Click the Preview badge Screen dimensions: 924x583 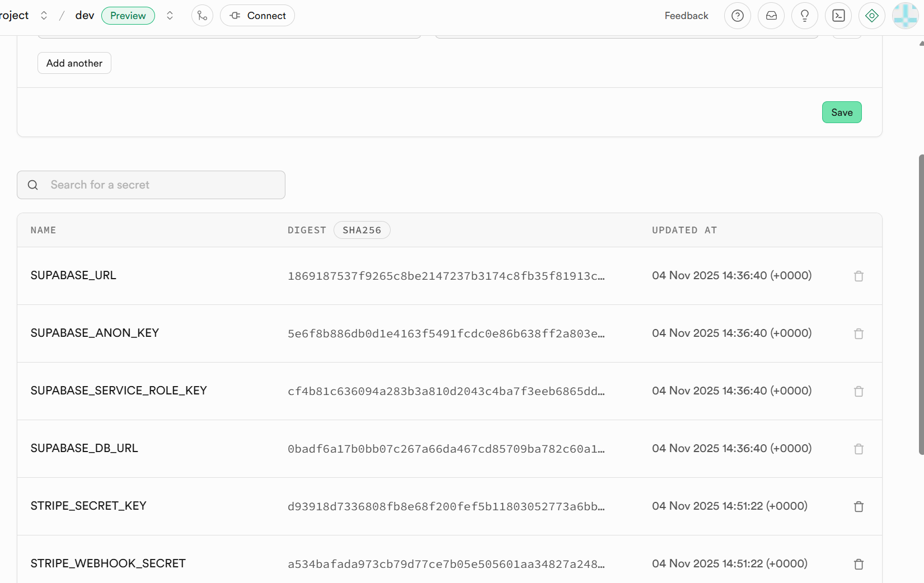[128, 16]
